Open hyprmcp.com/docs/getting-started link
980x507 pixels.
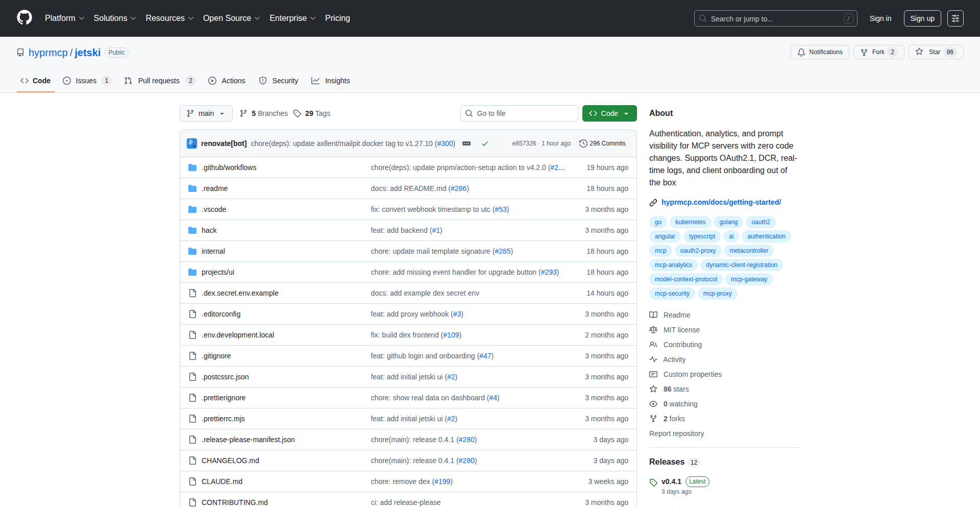[721, 202]
